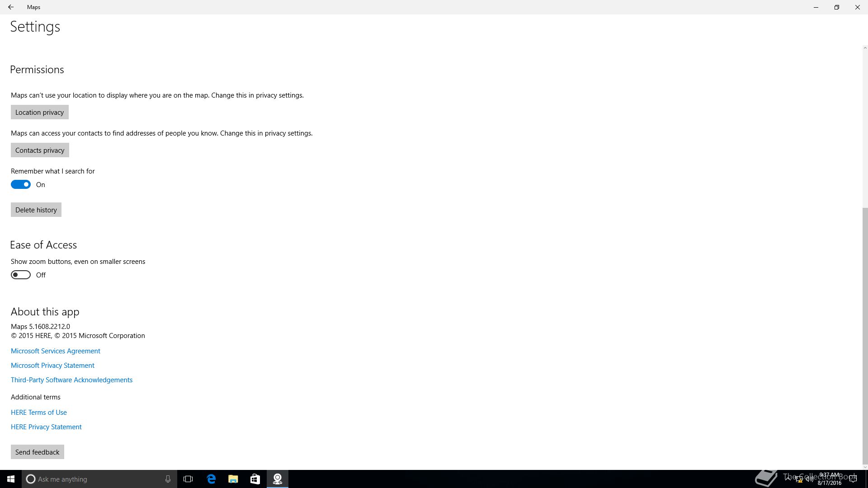This screenshot has width=868, height=488.
Task: Turn off Remember what I search for
Action: pyautogui.click(x=21, y=184)
